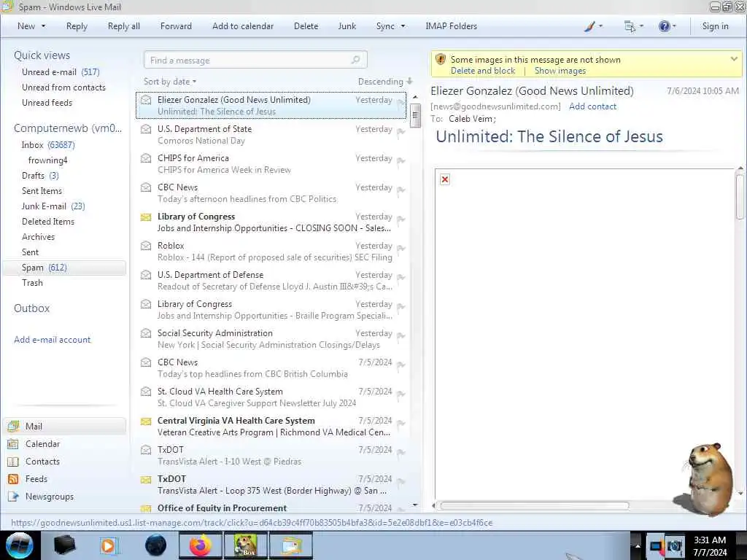The width and height of the screenshot is (747, 560).
Task: Click the Mail icon in the navigation pane
Action: pyautogui.click(x=13, y=426)
